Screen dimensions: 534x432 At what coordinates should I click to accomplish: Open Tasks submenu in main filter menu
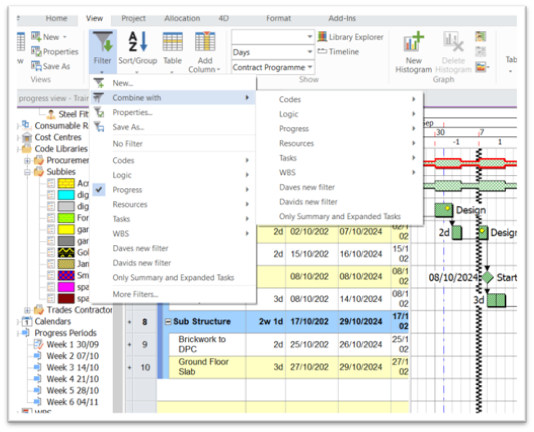click(173, 219)
